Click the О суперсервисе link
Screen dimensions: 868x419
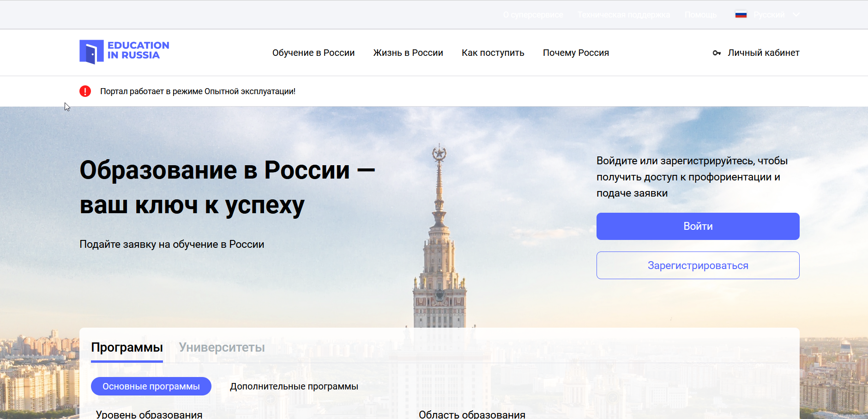pyautogui.click(x=533, y=15)
